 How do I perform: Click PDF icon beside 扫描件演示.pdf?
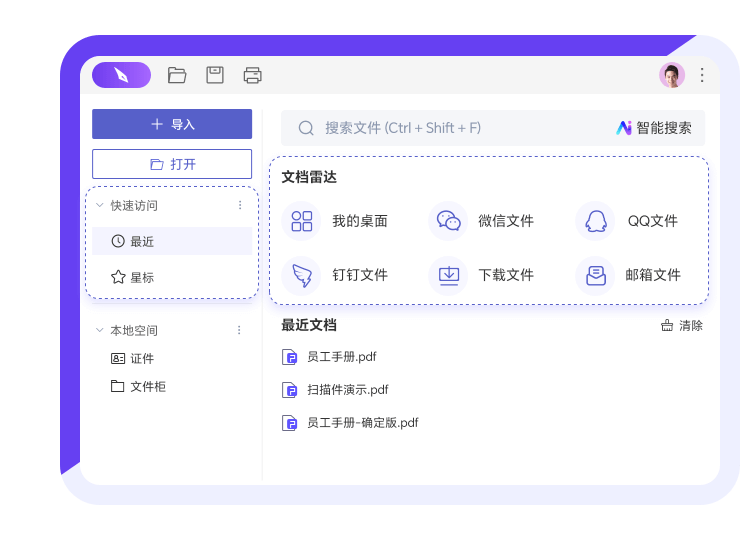(x=289, y=390)
